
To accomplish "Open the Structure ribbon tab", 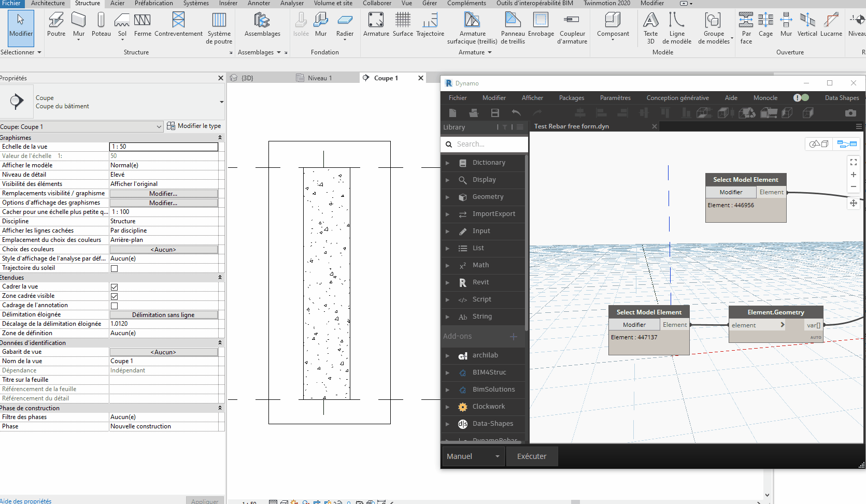I will 88,3.
